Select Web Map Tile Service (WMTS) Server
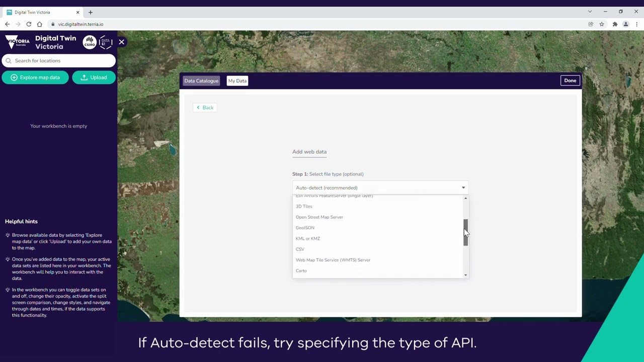 click(333, 260)
